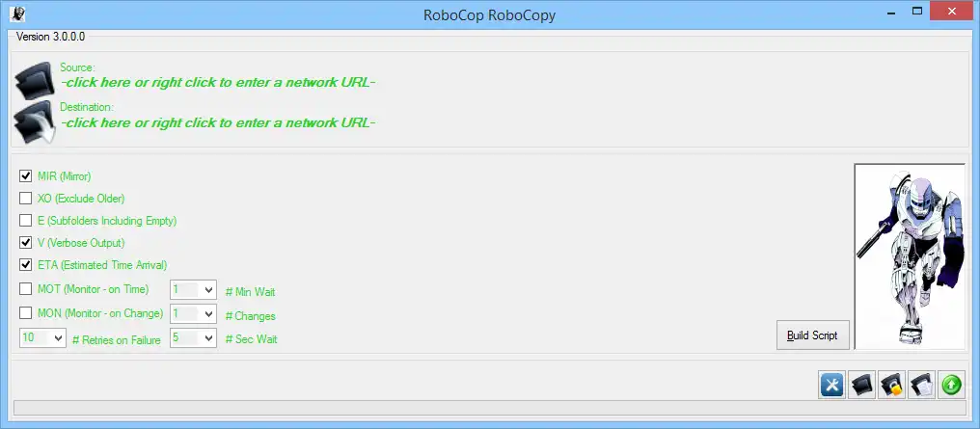Expand the # Sec Wait dropdown
This screenshot has width=980, height=429.
tap(193, 337)
